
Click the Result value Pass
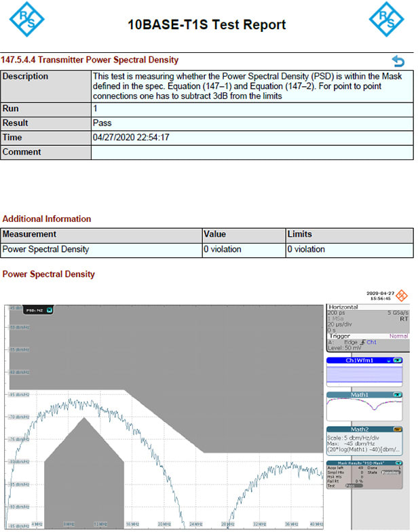102,123
